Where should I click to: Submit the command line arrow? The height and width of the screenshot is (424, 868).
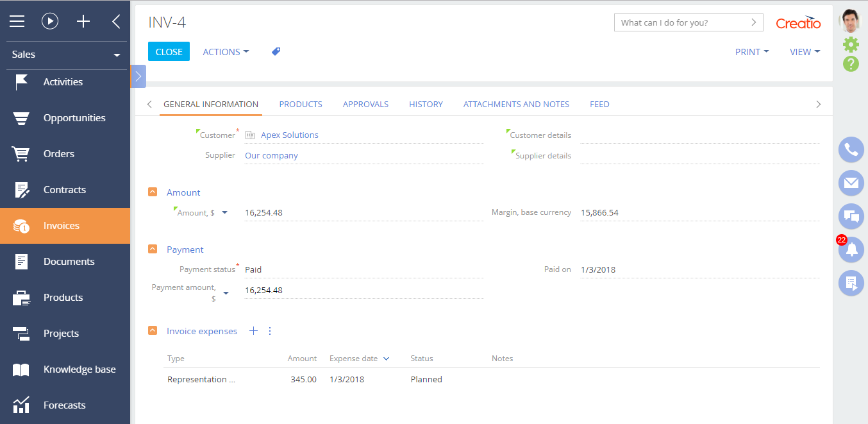click(x=754, y=22)
